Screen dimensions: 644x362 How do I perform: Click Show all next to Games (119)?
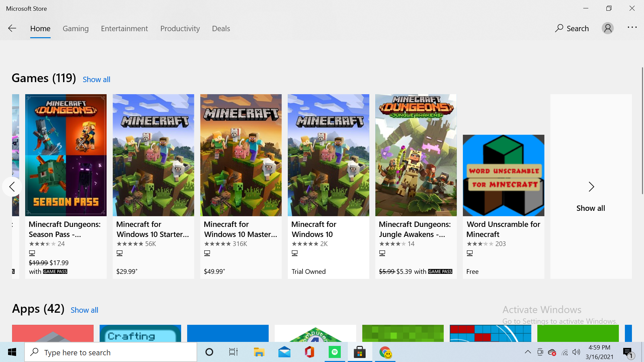(96, 79)
